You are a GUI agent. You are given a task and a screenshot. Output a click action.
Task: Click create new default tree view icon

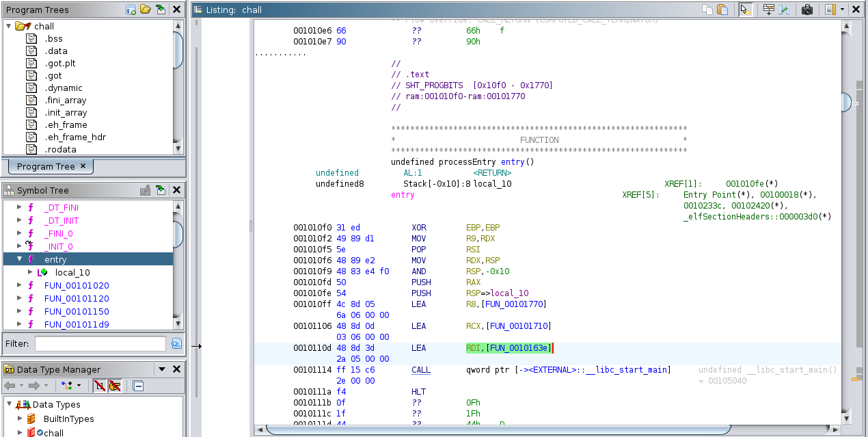(x=131, y=10)
